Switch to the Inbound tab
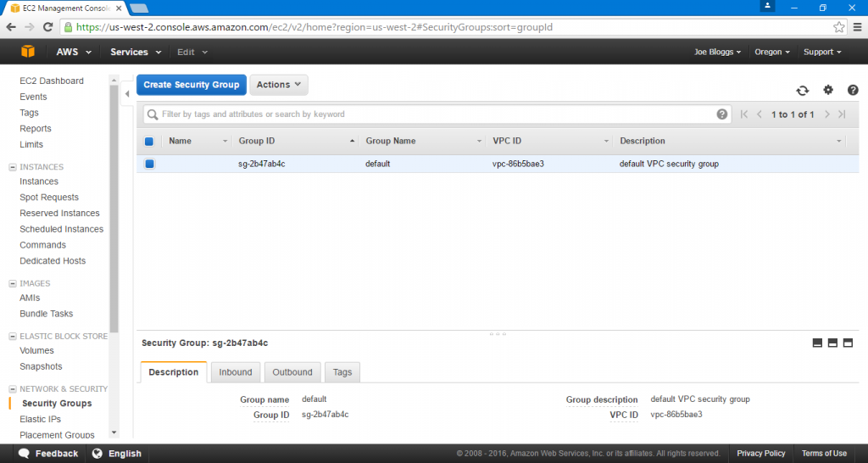The image size is (868, 463). 236,372
